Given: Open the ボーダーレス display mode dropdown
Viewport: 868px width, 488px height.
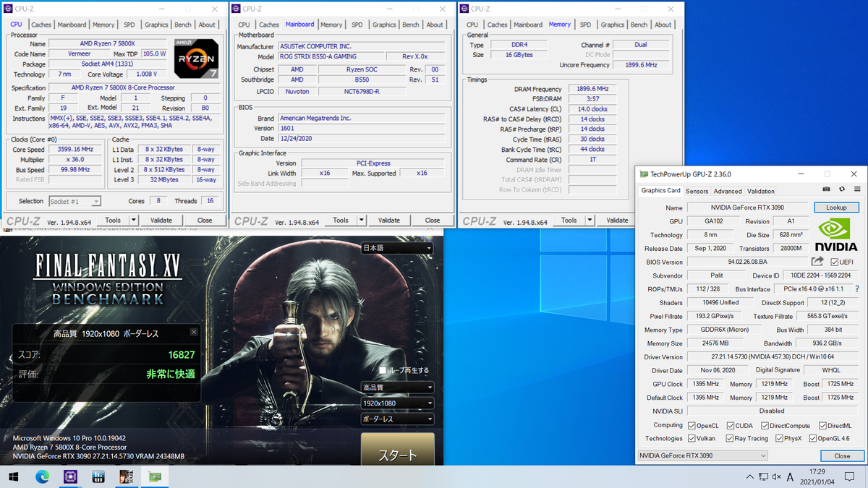Looking at the screenshot, I should point(397,419).
